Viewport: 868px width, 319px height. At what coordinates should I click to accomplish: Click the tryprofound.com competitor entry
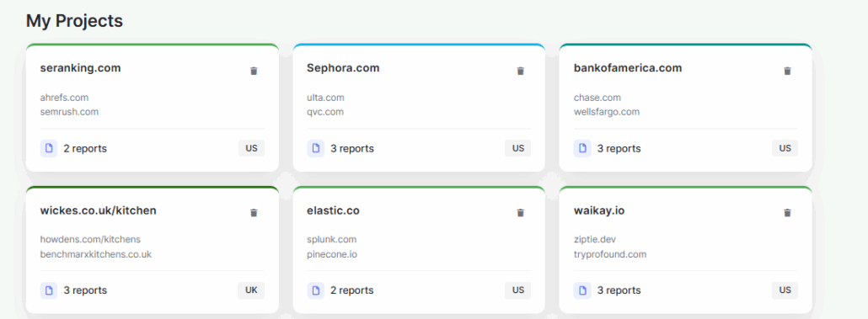[x=610, y=254]
